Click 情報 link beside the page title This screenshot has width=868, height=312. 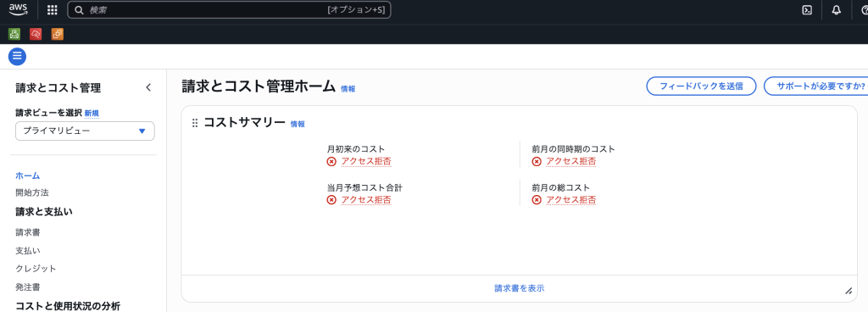(x=348, y=88)
